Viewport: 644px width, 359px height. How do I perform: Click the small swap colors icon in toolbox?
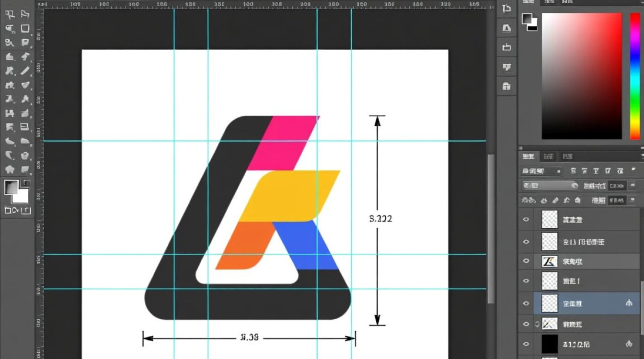[x=26, y=183]
